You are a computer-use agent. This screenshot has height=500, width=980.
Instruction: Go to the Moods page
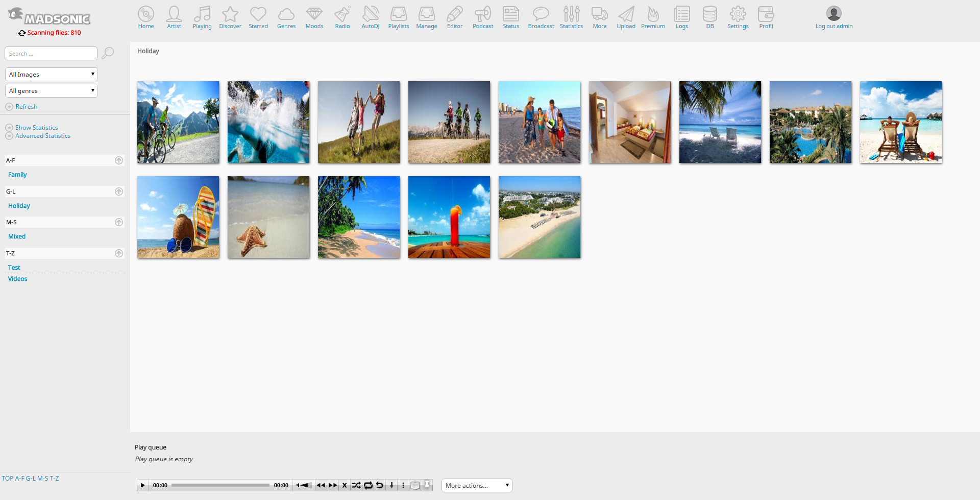314,17
